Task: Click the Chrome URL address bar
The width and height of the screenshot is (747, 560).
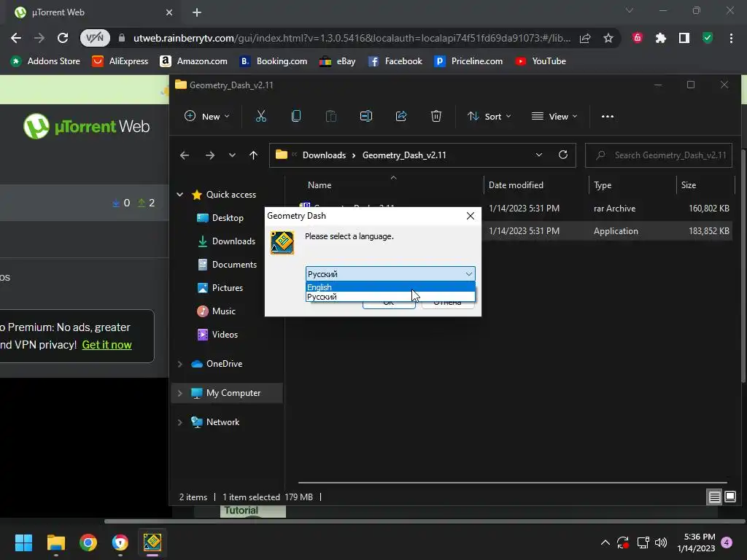Action: 352,38
